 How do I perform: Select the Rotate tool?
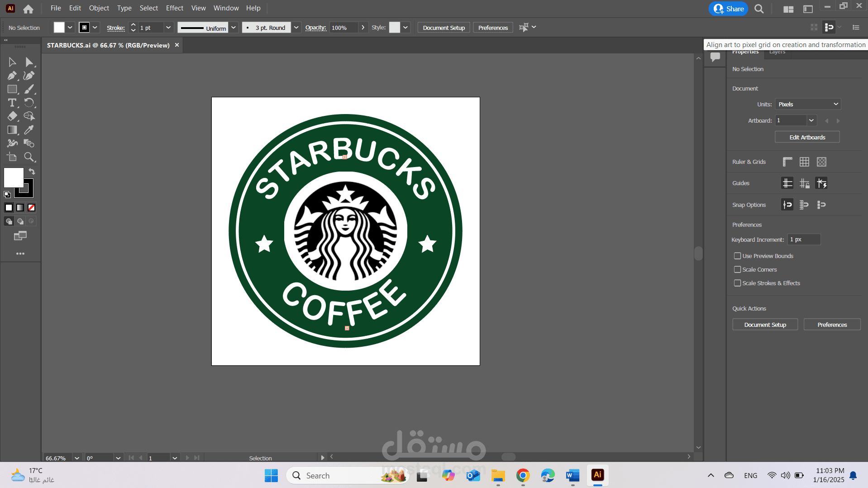29,103
